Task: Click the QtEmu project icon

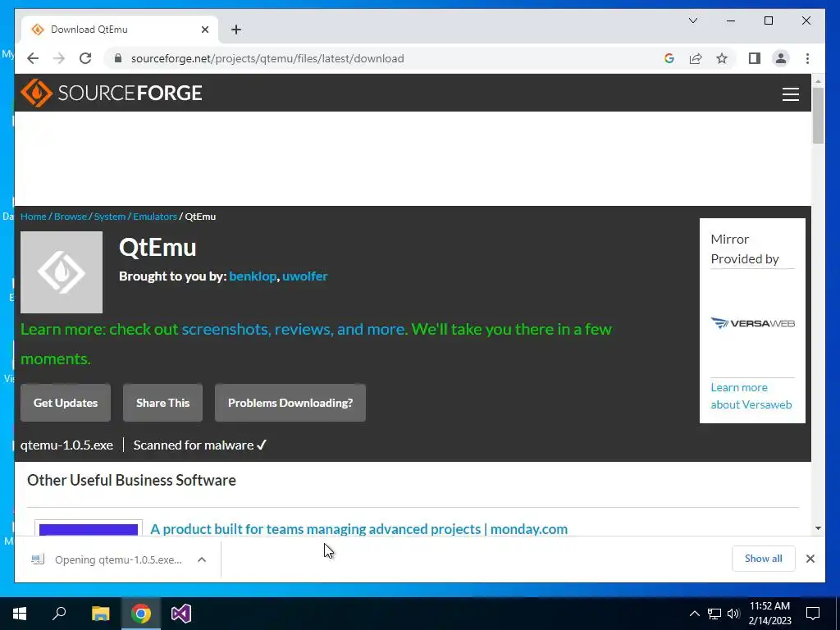Action: click(x=62, y=272)
